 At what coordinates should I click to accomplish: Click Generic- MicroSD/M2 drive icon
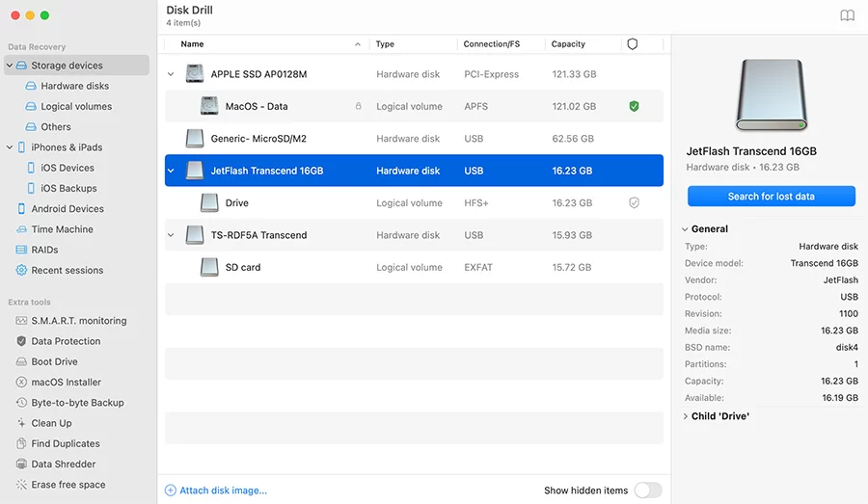coord(194,139)
